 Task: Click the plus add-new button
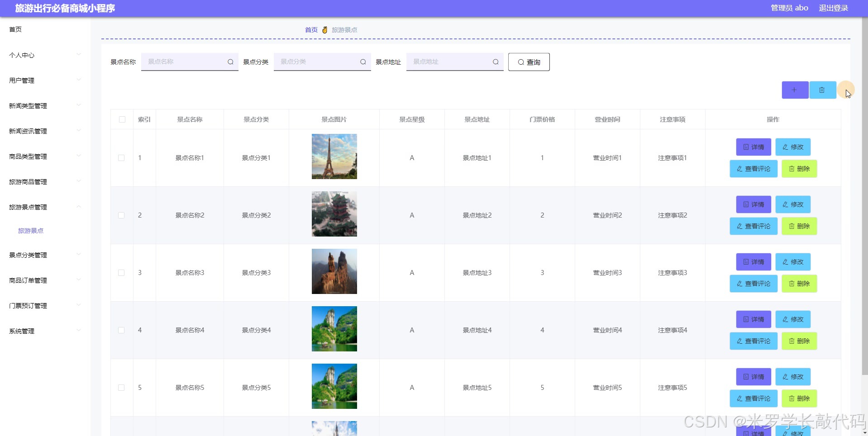(795, 90)
